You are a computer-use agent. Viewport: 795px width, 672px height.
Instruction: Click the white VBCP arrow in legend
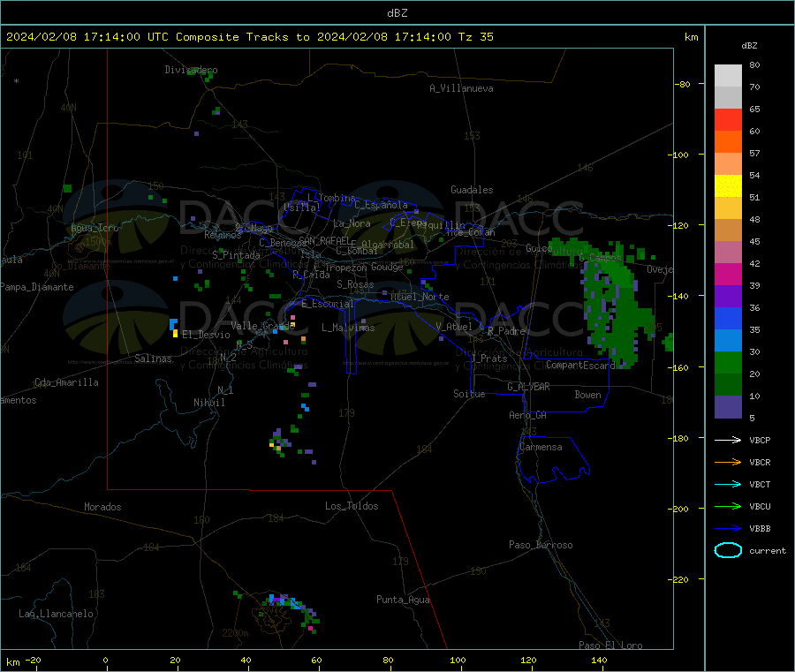click(728, 440)
